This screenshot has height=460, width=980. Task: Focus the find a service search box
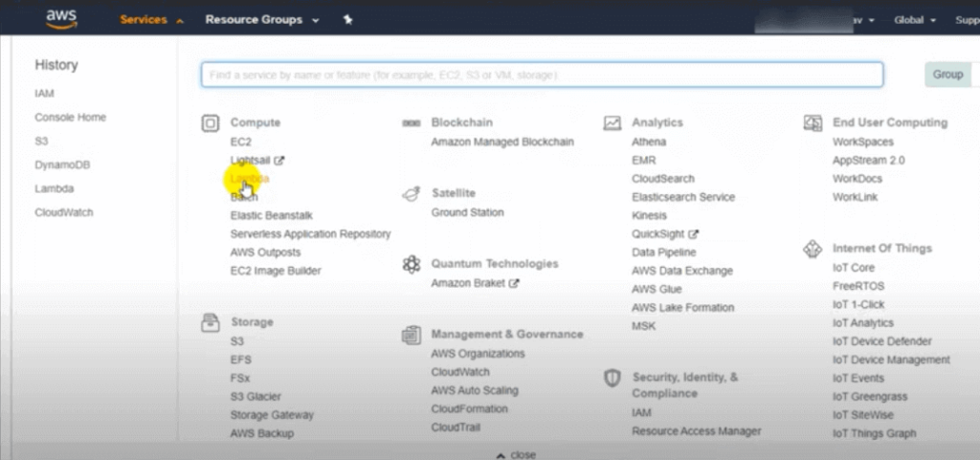(542, 75)
